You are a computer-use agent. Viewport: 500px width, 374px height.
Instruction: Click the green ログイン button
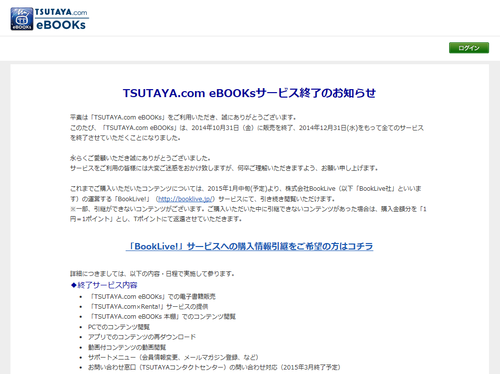(x=469, y=48)
